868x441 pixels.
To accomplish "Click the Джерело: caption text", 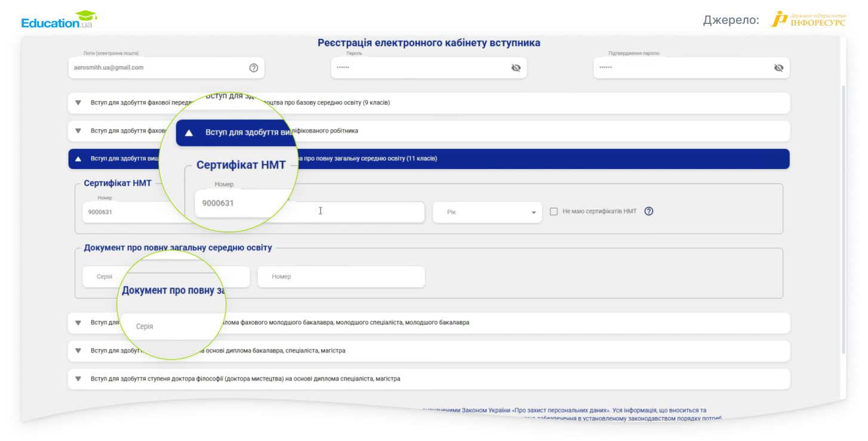I will 731,20.
